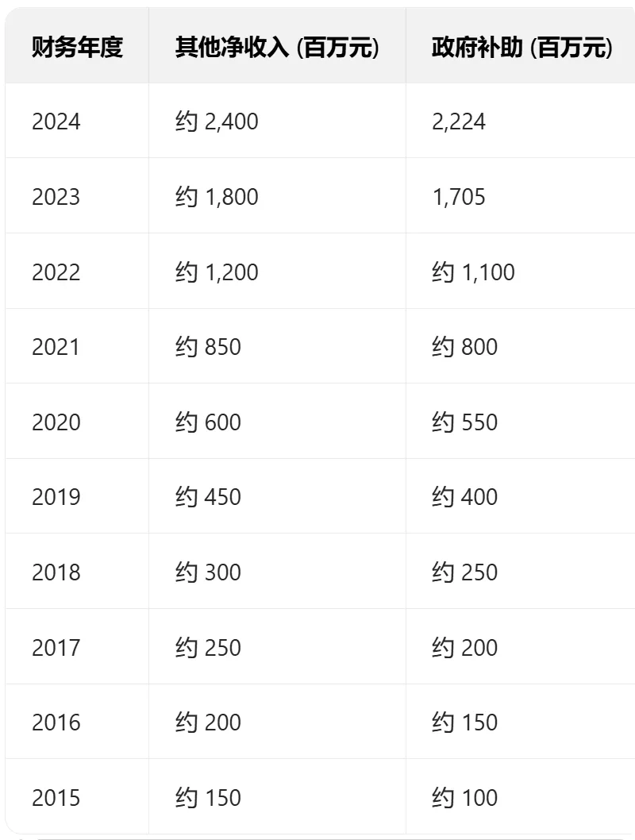Click the 约 1,100 government subsidy cell

pyautogui.click(x=473, y=272)
